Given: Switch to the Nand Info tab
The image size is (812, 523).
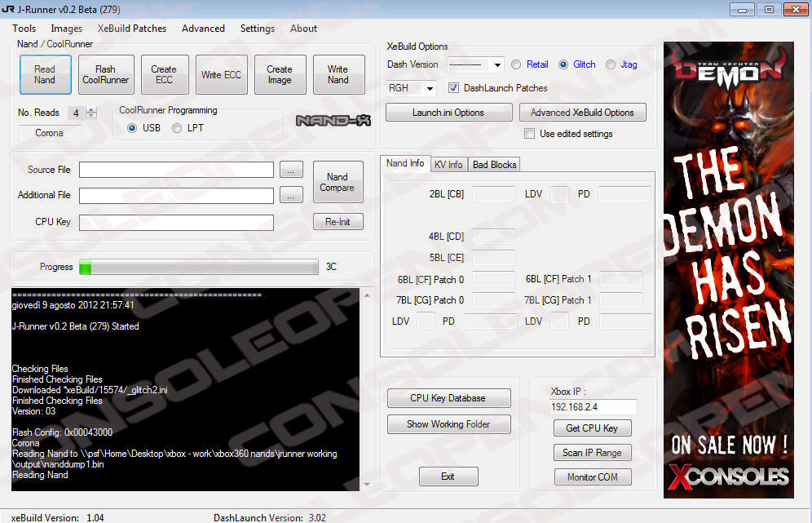Looking at the screenshot, I should click(405, 163).
